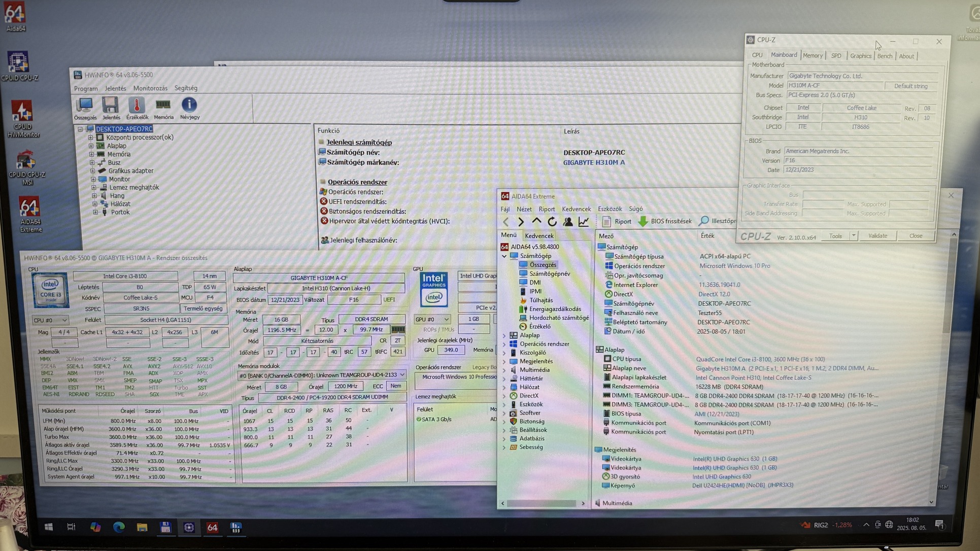Click AIDA64 menu tree horizontal scrollbar
980x551 pixels.
click(542, 503)
